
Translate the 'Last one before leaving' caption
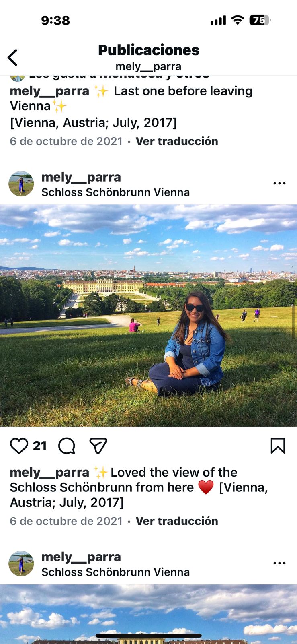[177, 141]
